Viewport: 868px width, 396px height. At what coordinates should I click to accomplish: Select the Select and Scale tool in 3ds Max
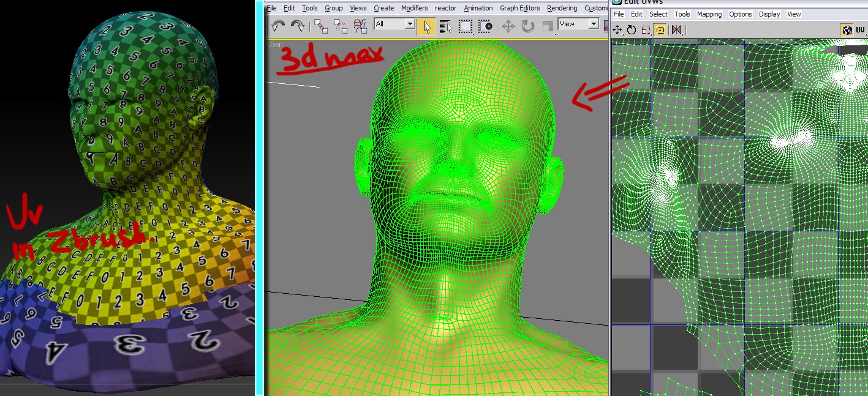point(547,26)
